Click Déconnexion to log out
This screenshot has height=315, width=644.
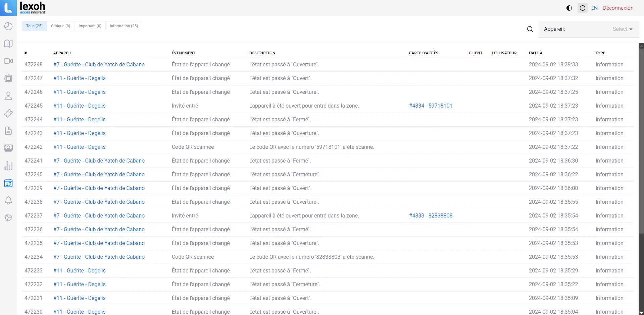pos(618,8)
